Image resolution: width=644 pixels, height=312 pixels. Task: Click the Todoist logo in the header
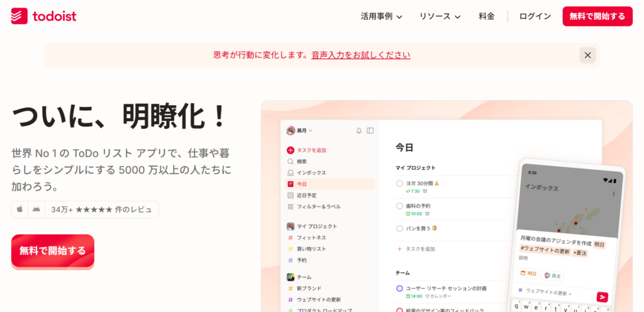click(43, 16)
